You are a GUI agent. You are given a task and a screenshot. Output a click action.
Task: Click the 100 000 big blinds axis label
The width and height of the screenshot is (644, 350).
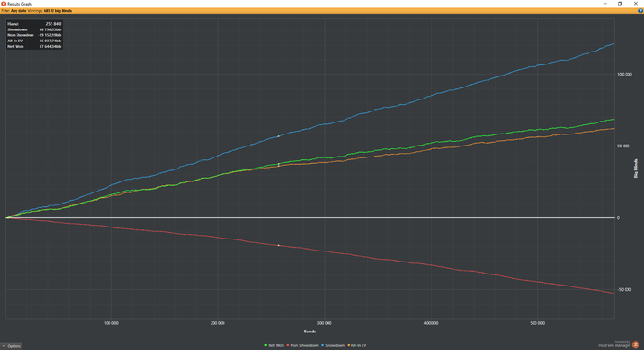(x=625, y=75)
